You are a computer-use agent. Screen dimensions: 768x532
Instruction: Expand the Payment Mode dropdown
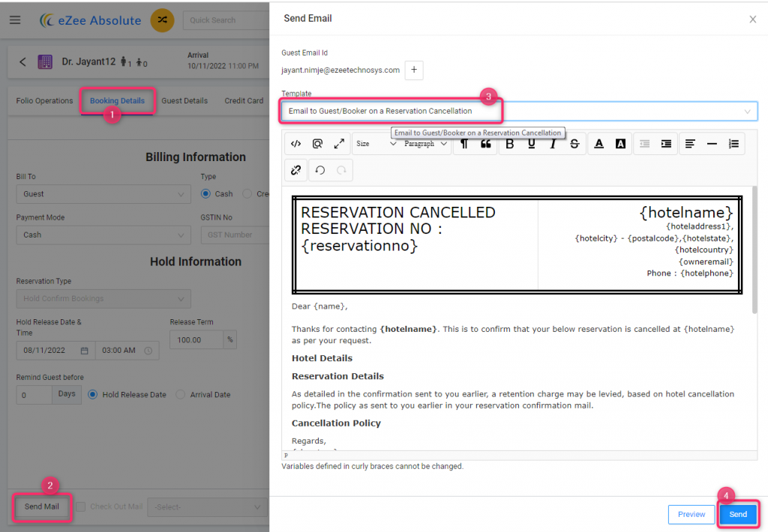tap(103, 235)
